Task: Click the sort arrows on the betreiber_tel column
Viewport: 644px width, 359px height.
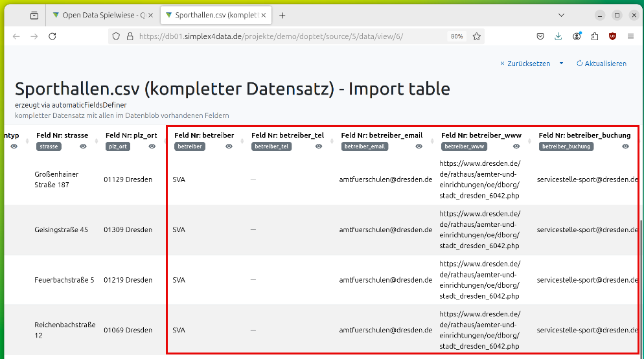Action: 332,141
